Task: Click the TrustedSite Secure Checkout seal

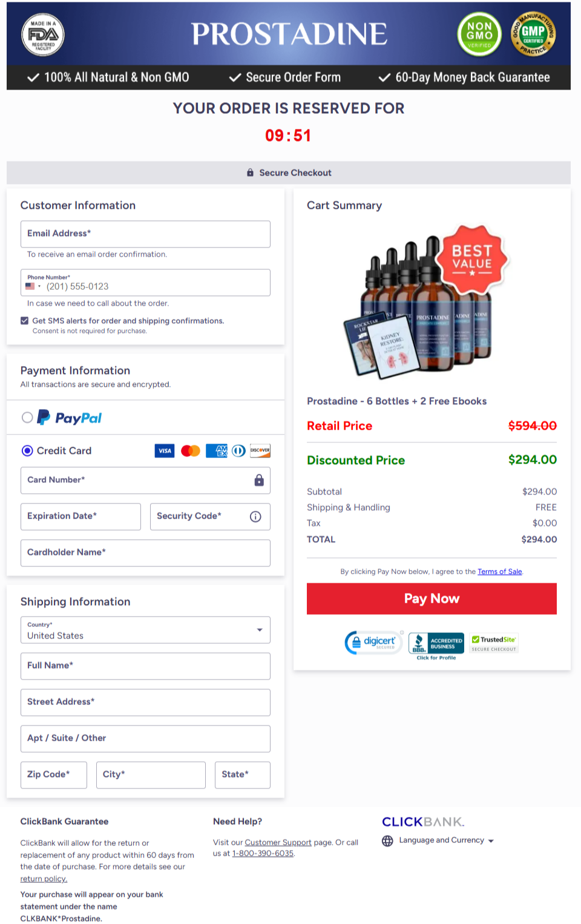Action: pyautogui.click(x=493, y=642)
